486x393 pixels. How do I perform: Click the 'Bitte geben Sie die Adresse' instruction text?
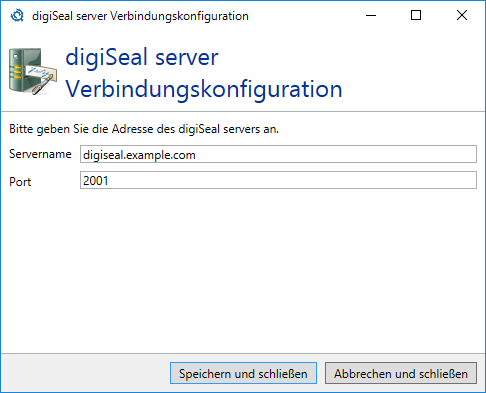point(144,129)
